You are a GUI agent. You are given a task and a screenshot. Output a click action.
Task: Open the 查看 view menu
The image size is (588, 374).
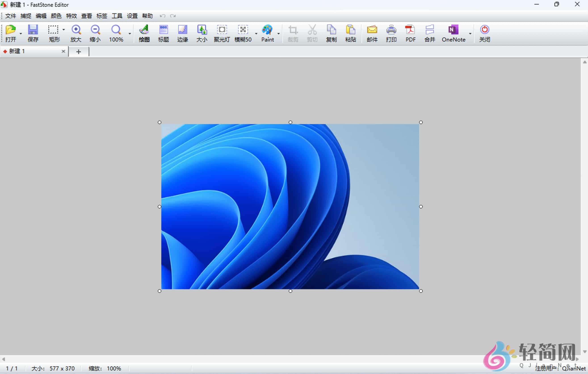pos(87,16)
